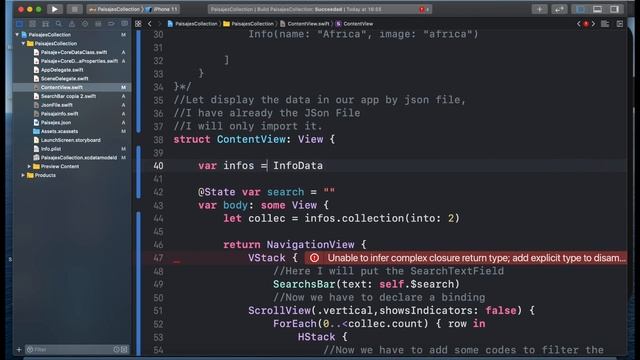
Task: Click PaisajesCollection folder in jump bar
Action: [x=249, y=24]
